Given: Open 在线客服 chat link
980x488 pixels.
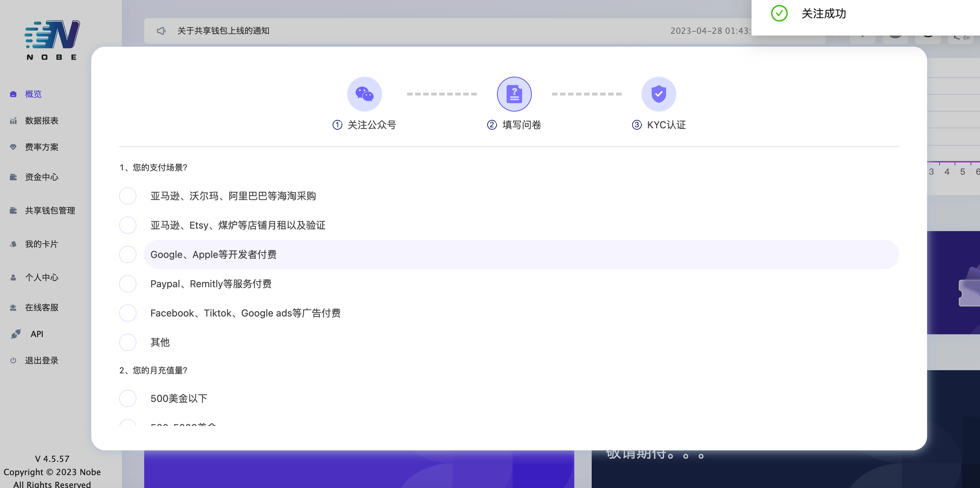Looking at the screenshot, I should click(41, 307).
